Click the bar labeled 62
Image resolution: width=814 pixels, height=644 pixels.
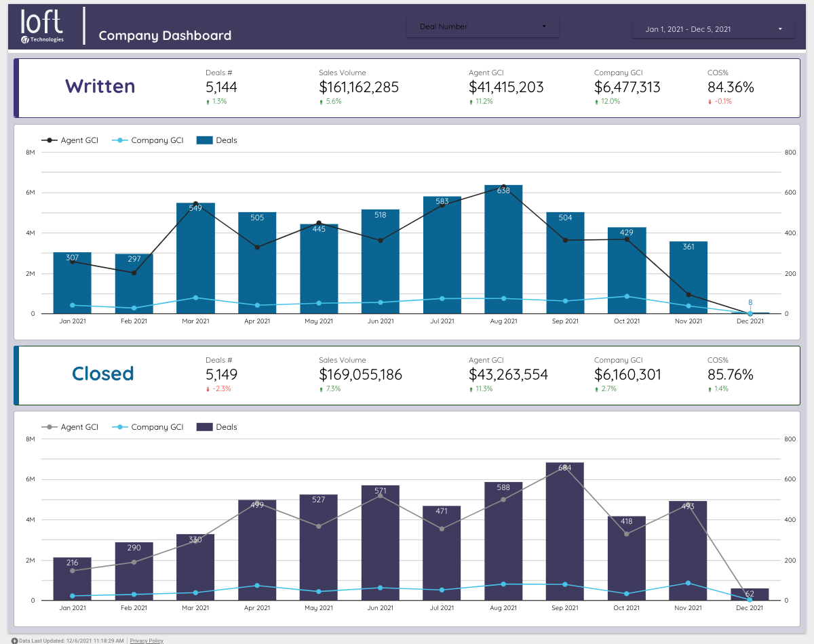750,595
